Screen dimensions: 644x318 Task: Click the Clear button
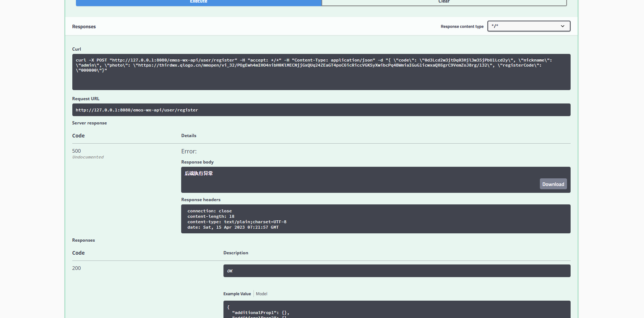(x=444, y=2)
